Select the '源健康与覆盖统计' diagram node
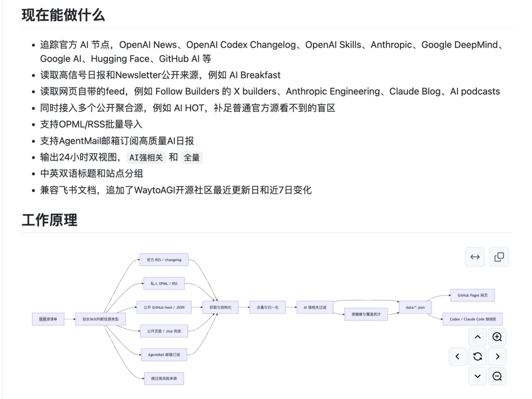532x399 pixels. click(366, 314)
